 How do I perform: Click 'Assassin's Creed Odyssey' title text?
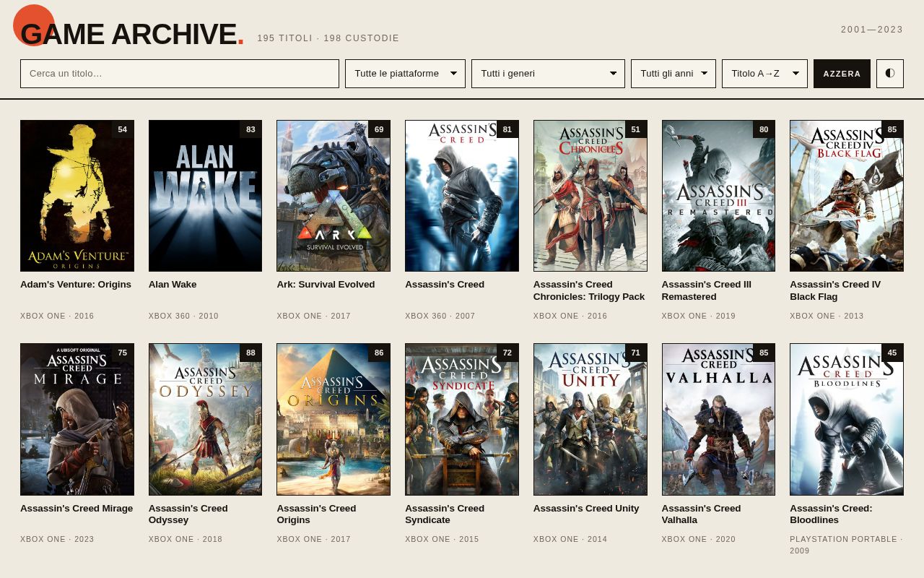point(188,514)
